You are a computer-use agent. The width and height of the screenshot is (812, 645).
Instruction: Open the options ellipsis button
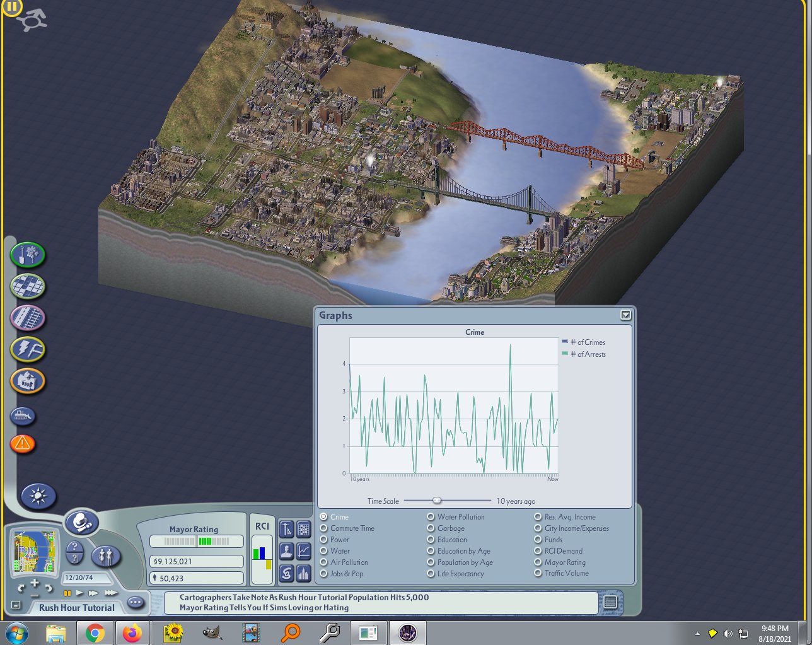(x=136, y=603)
